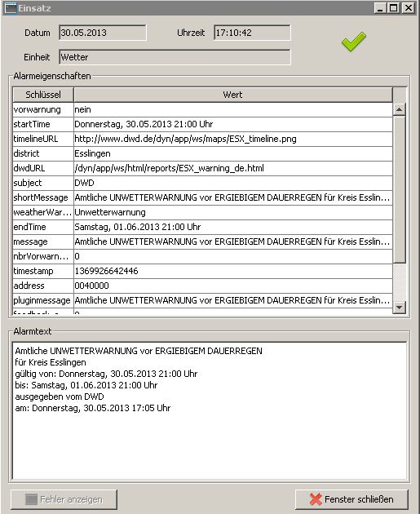Select the message key cell
Viewport: 420px width, 514px height.
pos(43,241)
